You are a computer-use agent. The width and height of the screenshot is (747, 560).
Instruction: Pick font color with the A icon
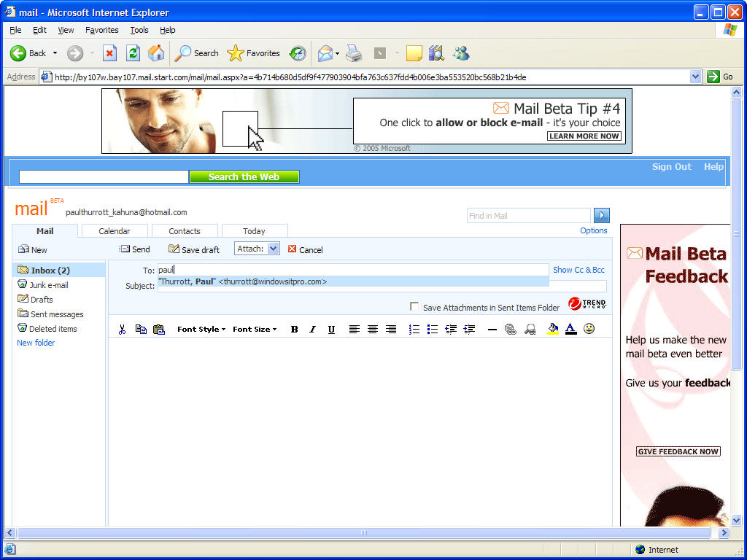click(x=570, y=330)
